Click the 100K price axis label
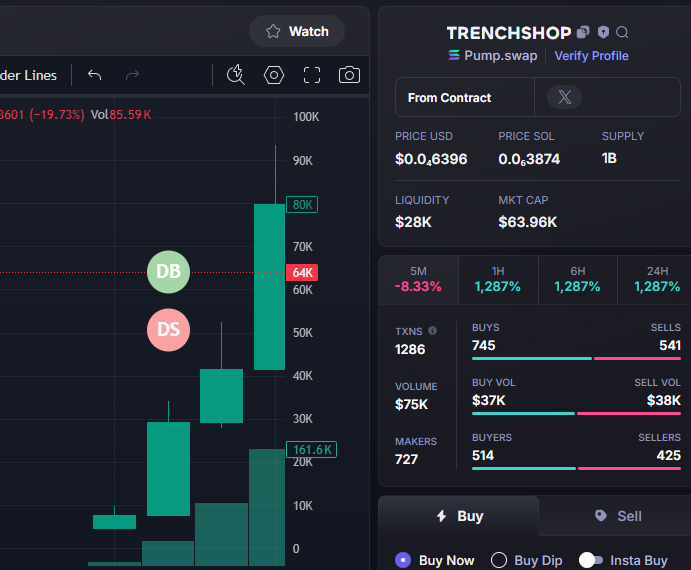The height and width of the screenshot is (570, 691). click(306, 117)
